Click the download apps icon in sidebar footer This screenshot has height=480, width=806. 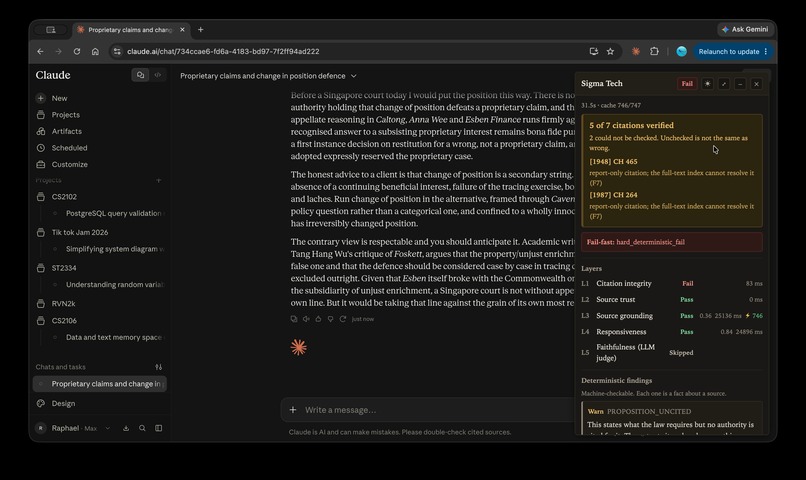point(126,428)
